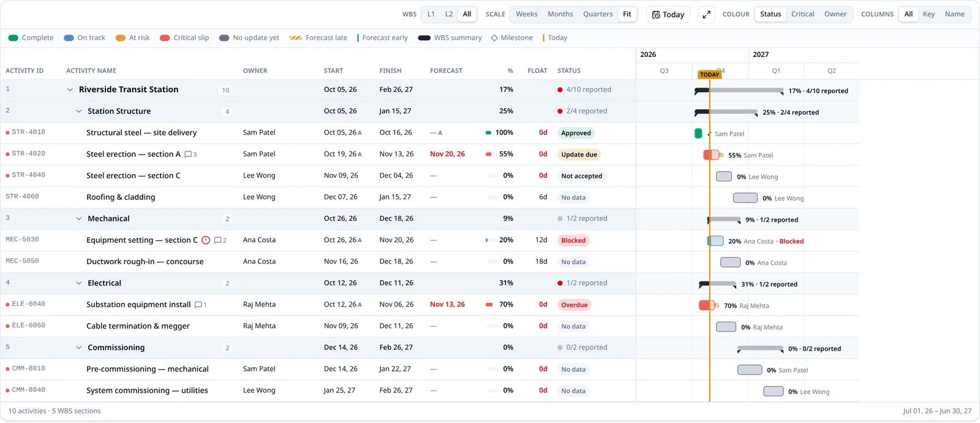This screenshot has height=423, width=980.
Task: Click the Forecast late striped legend icon
Action: point(295,38)
